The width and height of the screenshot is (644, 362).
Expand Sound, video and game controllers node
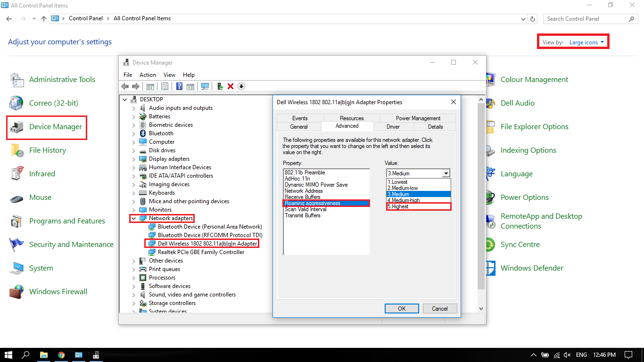tap(133, 295)
